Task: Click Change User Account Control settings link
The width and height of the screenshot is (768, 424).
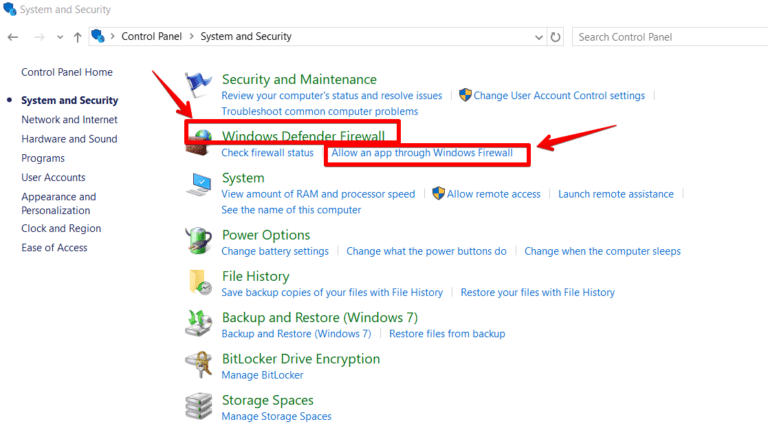Action: pos(558,96)
